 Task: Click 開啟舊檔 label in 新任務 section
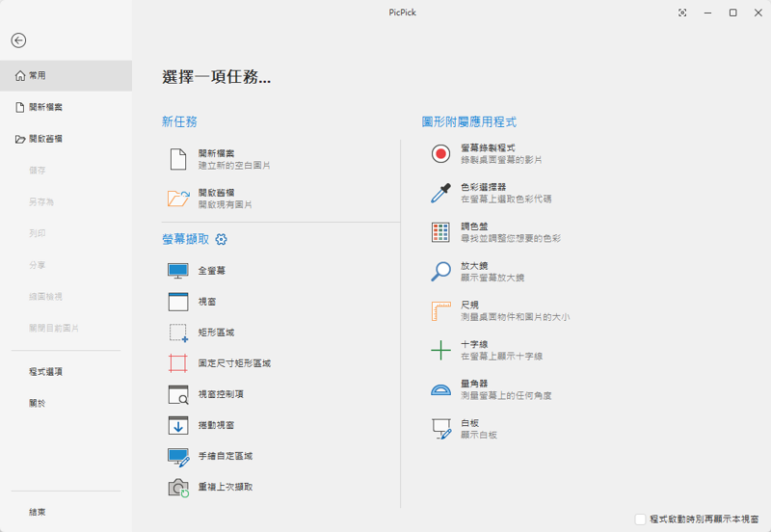216,193
